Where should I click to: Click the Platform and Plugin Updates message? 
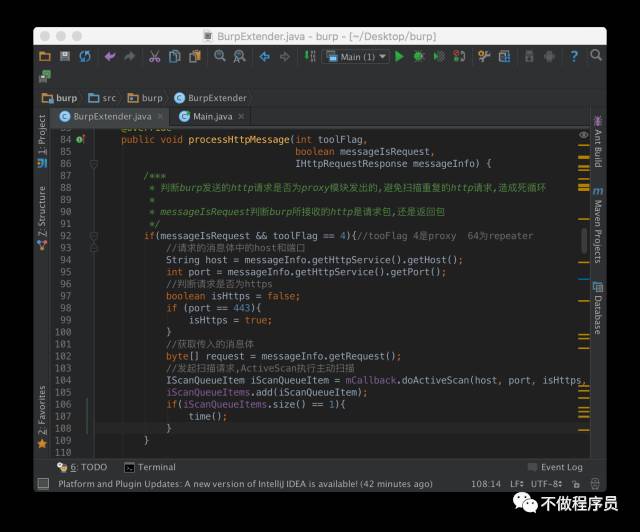tap(245, 484)
